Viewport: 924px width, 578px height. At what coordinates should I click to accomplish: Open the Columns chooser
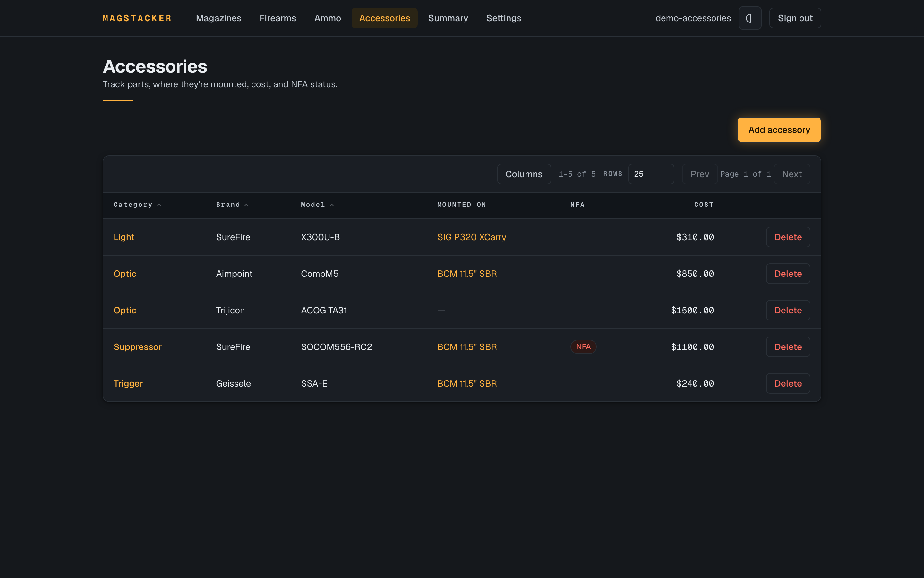tap(524, 174)
